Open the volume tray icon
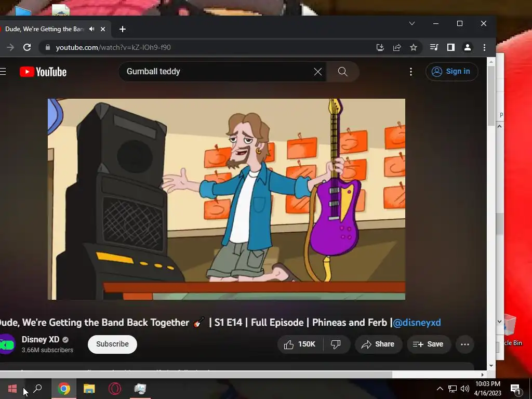The image size is (532, 399). 465,389
